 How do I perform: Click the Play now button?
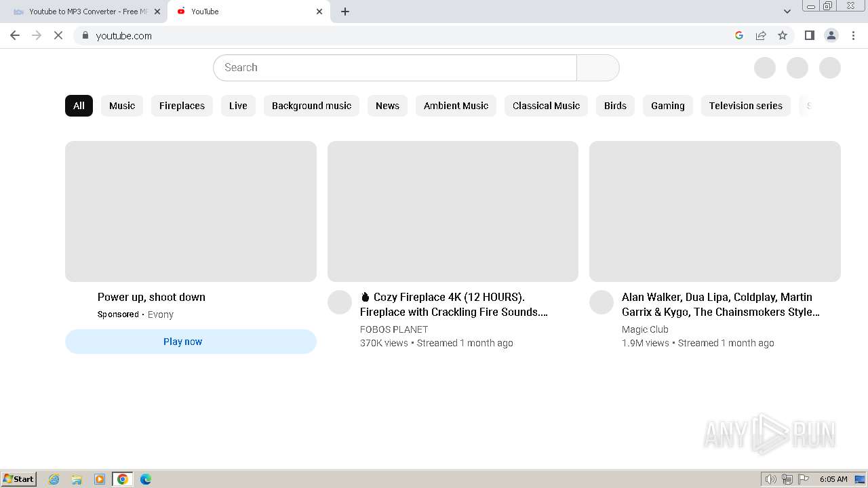(x=191, y=342)
